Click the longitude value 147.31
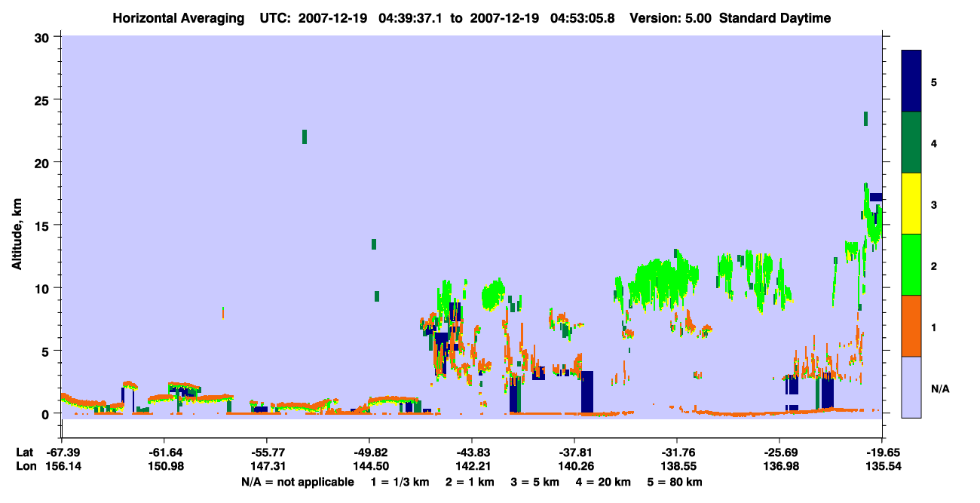 (267, 467)
